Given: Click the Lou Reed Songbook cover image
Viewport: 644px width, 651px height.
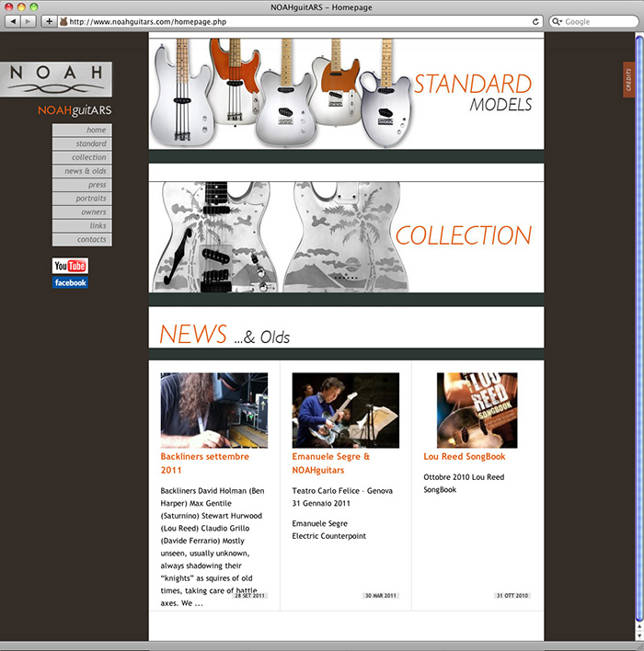Looking at the screenshot, I should coord(477,410).
